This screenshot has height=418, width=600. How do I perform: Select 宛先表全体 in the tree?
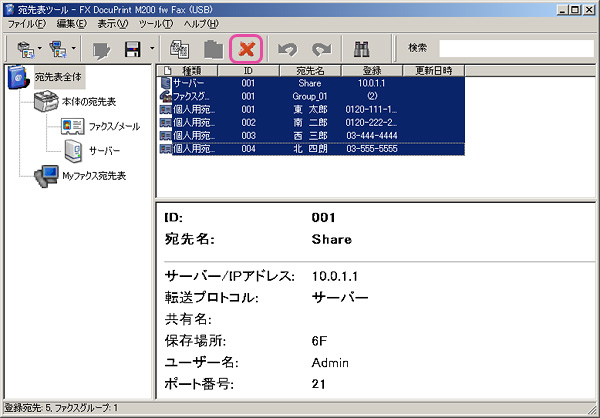58,76
